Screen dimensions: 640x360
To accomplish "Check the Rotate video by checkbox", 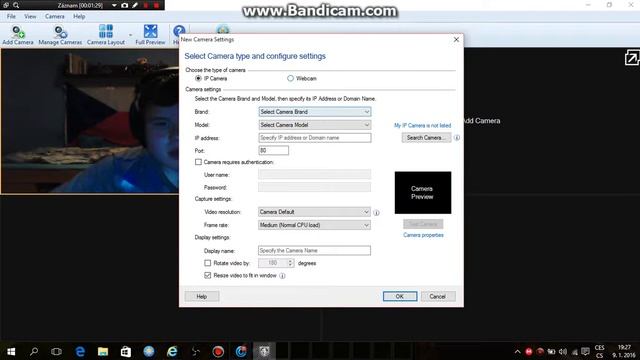I will click(x=207, y=263).
